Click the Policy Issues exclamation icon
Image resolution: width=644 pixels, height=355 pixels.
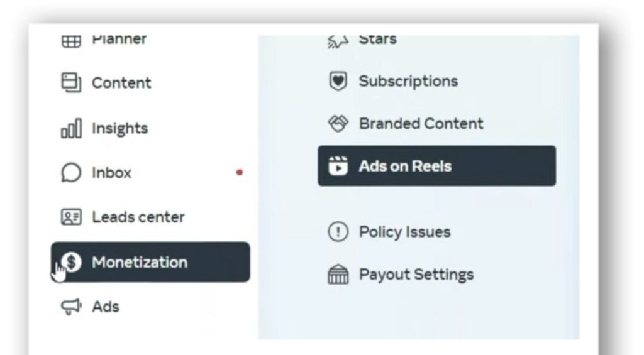point(338,232)
